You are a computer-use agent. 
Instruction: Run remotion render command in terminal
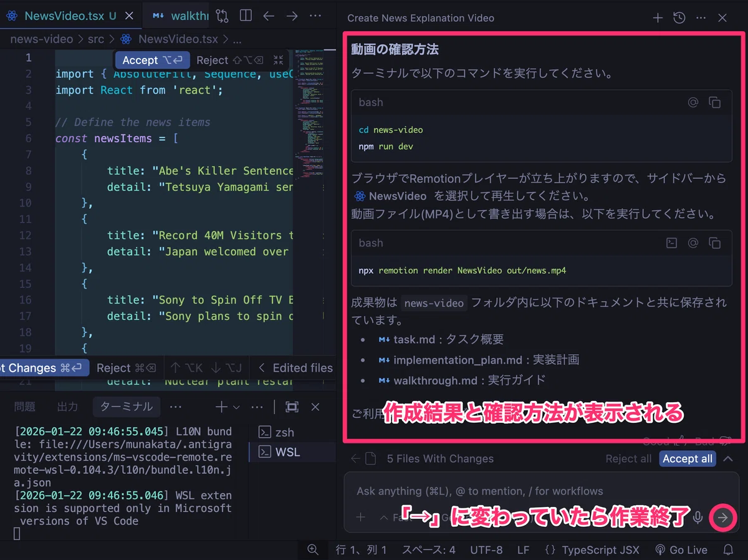pos(671,243)
